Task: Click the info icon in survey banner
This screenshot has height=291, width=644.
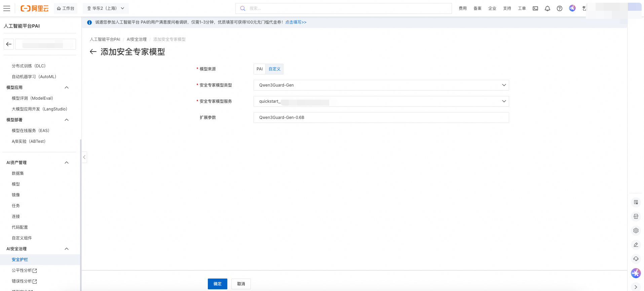Action: (x=89, y=22)
